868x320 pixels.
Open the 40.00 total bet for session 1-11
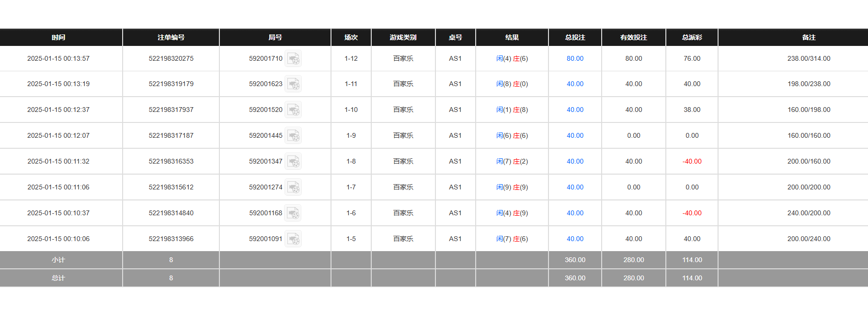point(575,84)
